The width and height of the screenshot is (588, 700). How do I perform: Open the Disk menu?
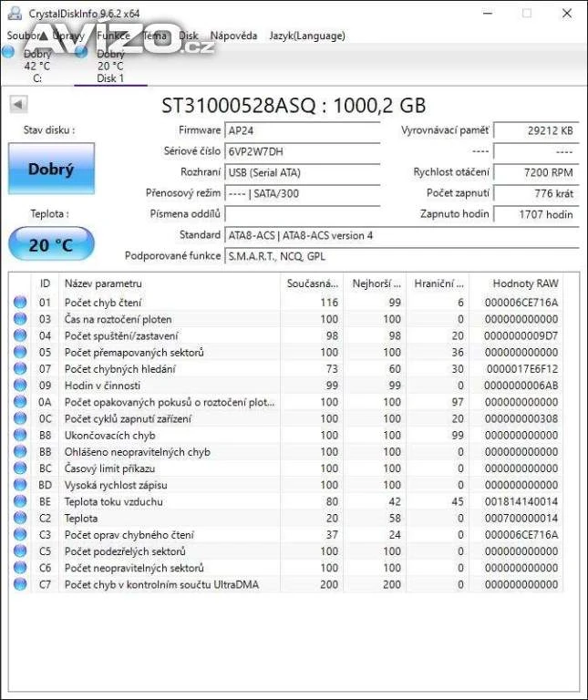(x=189, y=36)
